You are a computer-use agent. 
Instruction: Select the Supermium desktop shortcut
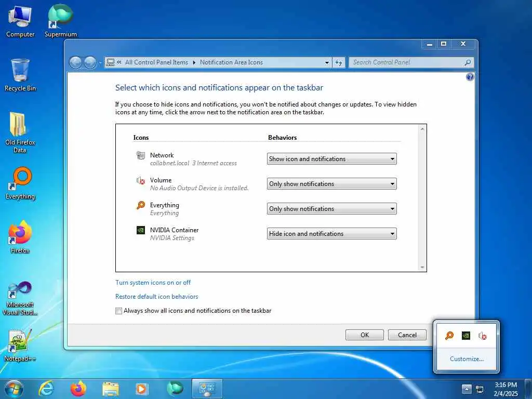61,22
